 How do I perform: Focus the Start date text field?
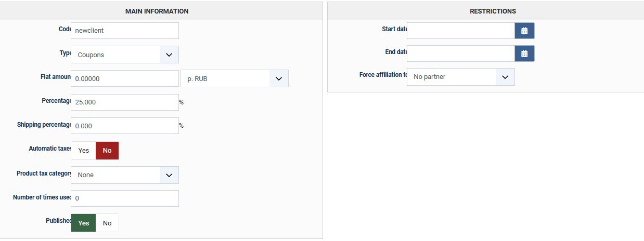pyautogui.click(x=460, y=31)
